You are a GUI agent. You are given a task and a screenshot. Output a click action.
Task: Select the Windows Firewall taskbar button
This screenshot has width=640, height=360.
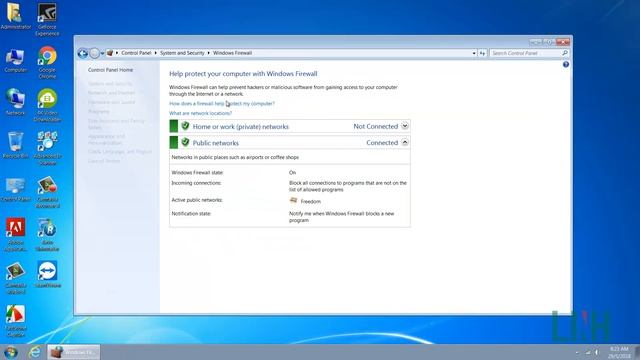[74, 352]
